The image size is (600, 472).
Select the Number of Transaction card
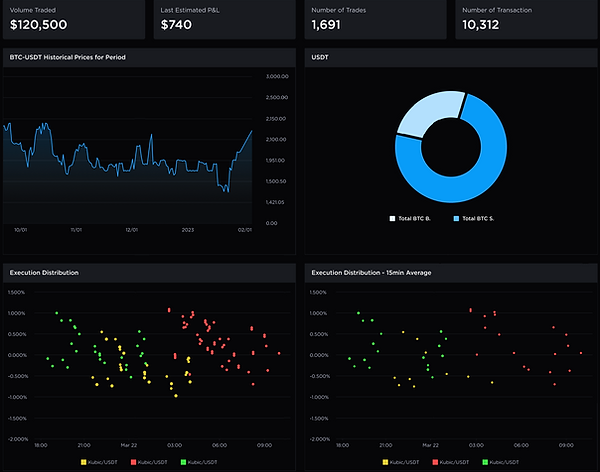(x=526, y=19)
